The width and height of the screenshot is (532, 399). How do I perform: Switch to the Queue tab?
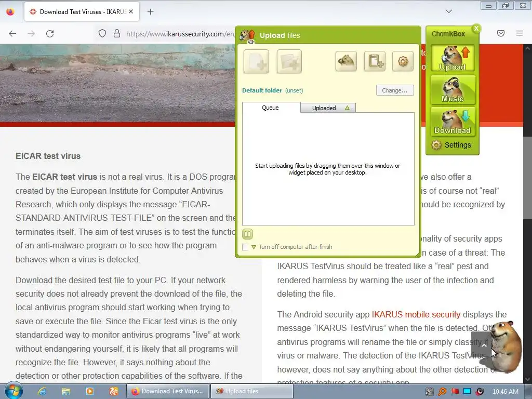coord(271,108)
